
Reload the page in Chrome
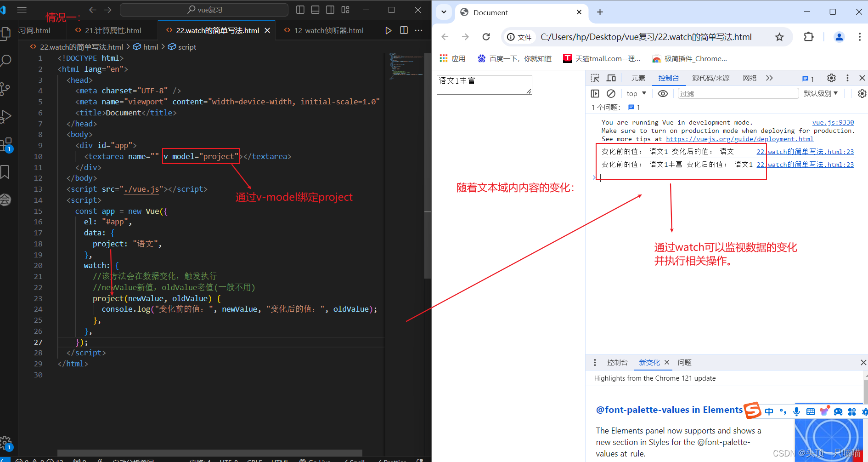(486, 37)
